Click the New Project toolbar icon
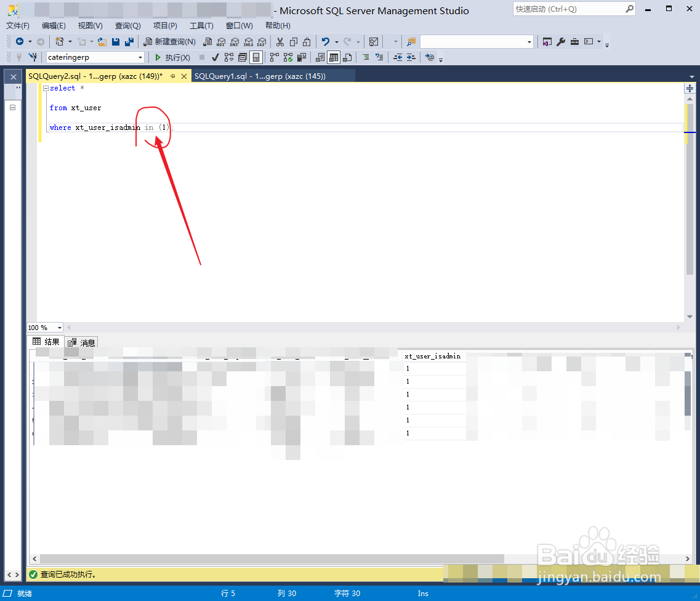 [59, 41]
